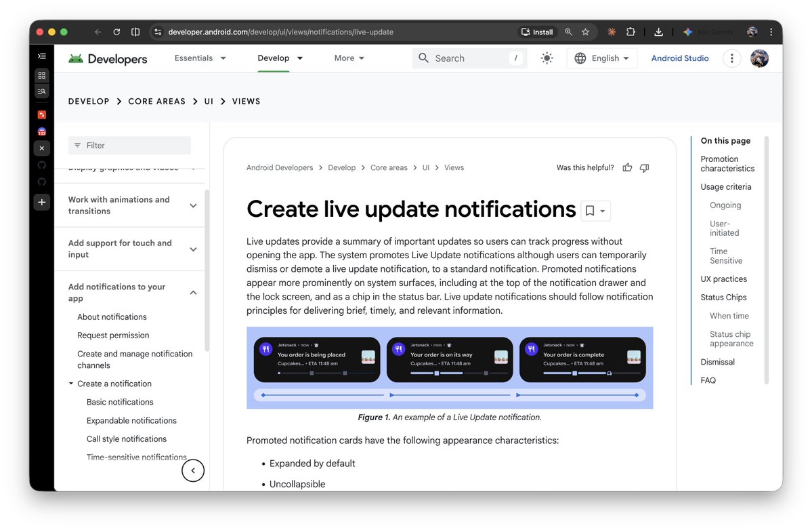812x530 pixels.
Task: Open the browser downloads icon
Action: tap(658, 32)
